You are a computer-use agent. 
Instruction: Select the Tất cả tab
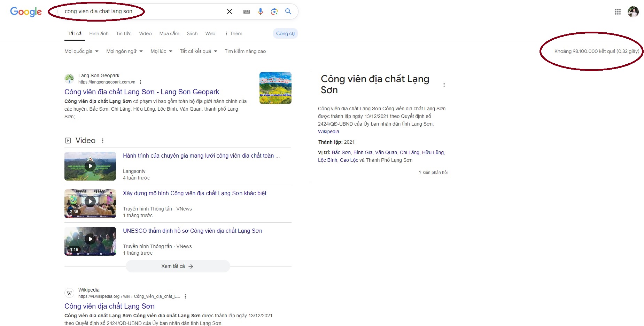coord(75,33)
